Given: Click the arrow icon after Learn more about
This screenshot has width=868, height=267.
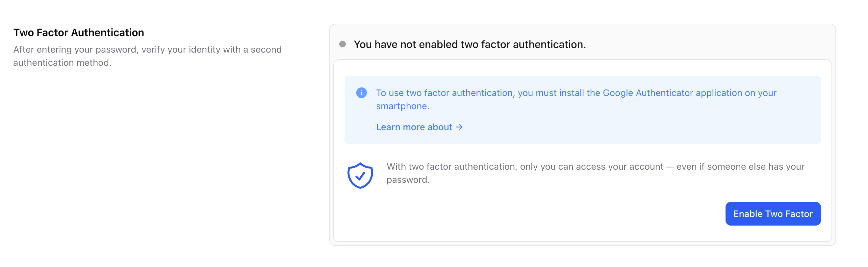Looking at the screenshot, I should tap(459, 127).
